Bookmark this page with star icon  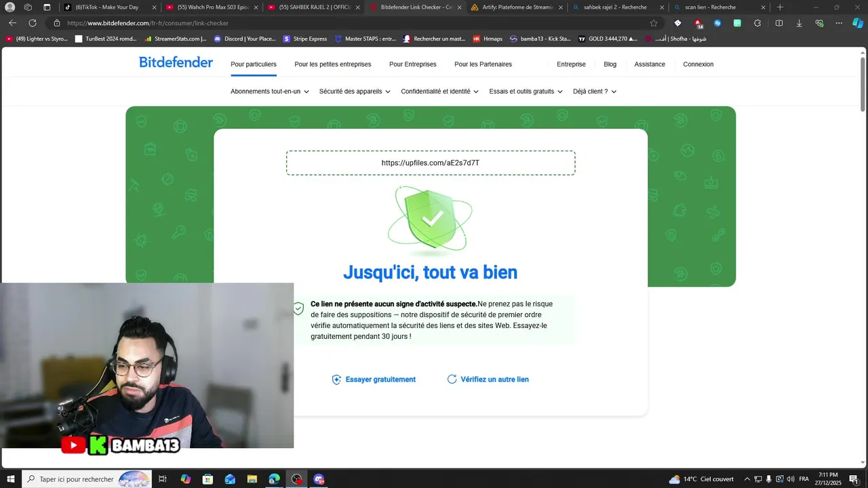[x=654, y=23]
